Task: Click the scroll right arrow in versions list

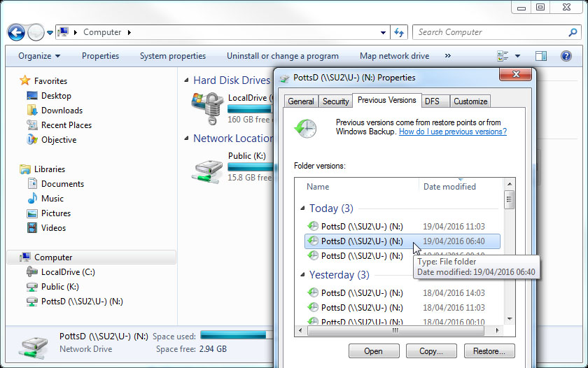Action: pos(497,330)
